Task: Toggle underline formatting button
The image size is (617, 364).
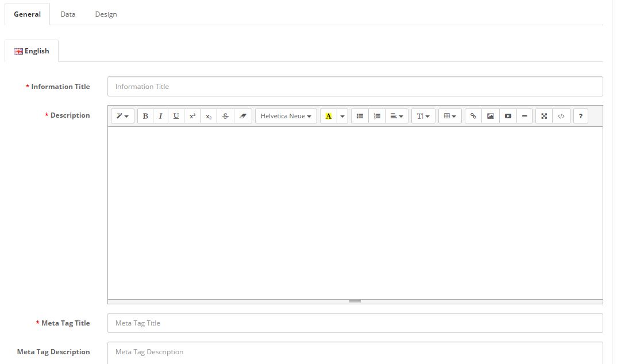Action: 176,116
